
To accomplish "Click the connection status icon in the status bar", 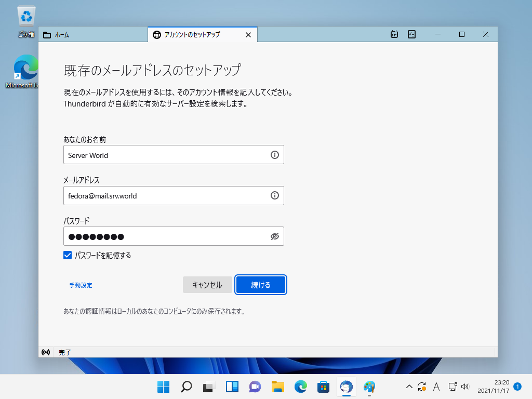I will coord(46,352).
